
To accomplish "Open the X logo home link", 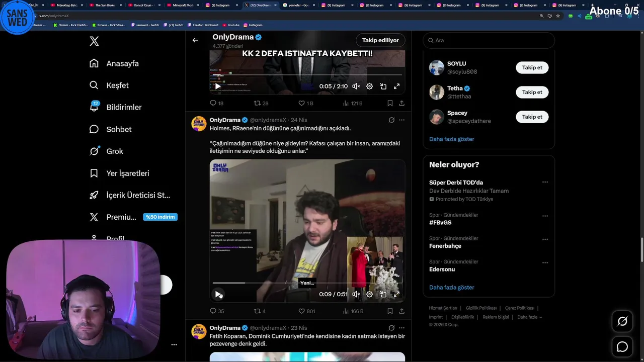I will click(94, 41).
